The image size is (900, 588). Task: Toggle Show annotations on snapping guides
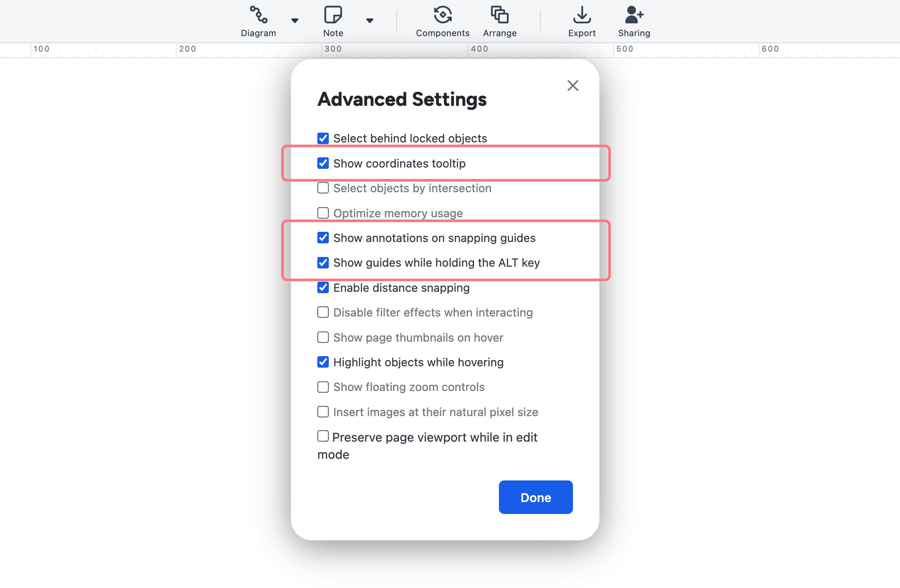pyautogui.click(x=323, y=238)
